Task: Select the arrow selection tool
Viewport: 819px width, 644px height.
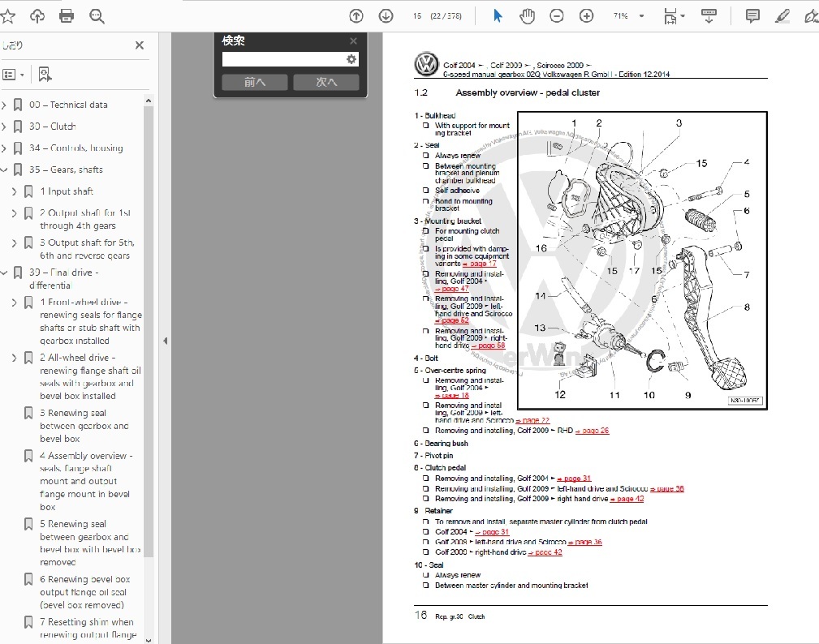Action: (498, 16)
